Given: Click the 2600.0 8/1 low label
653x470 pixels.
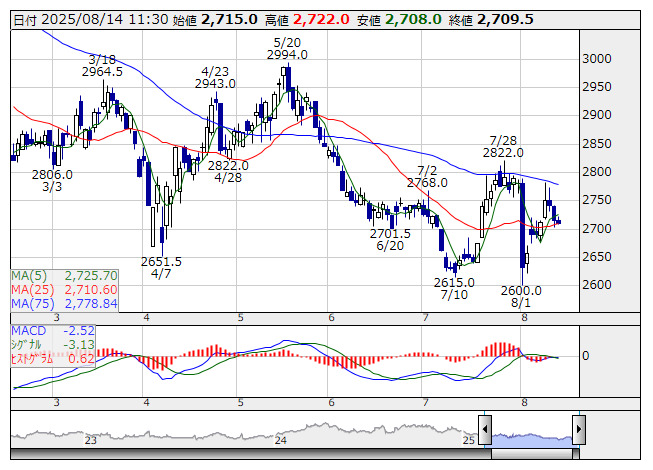Looking at the screenshot, I should coord(521,296).
